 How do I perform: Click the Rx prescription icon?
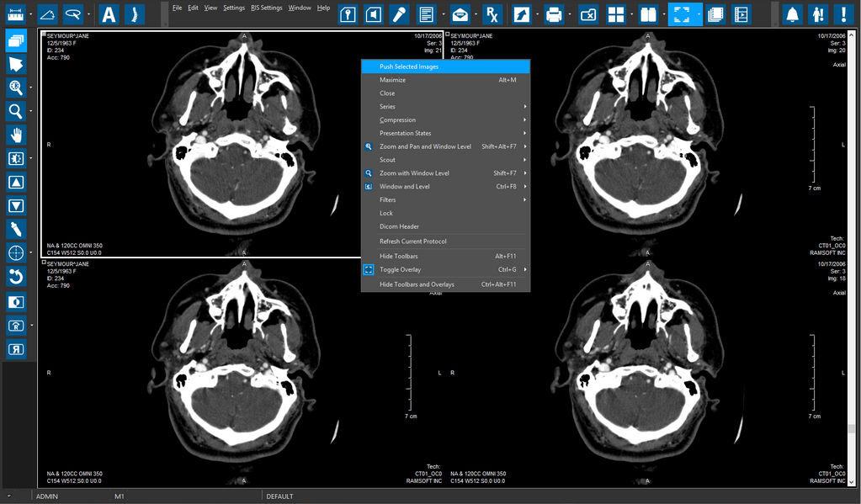coord(492,14)
